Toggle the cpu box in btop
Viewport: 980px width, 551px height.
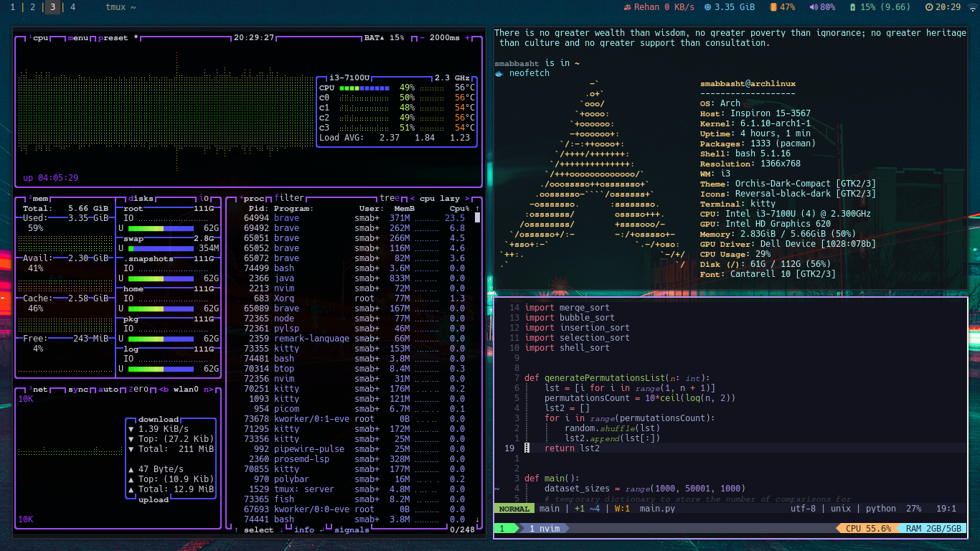click(x=39, y=37)
